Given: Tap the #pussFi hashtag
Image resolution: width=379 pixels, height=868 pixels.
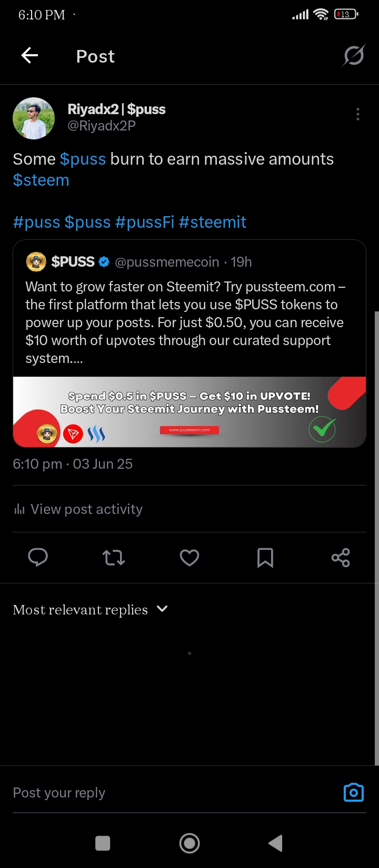Looking at the screenshot, I should (145, 222).
